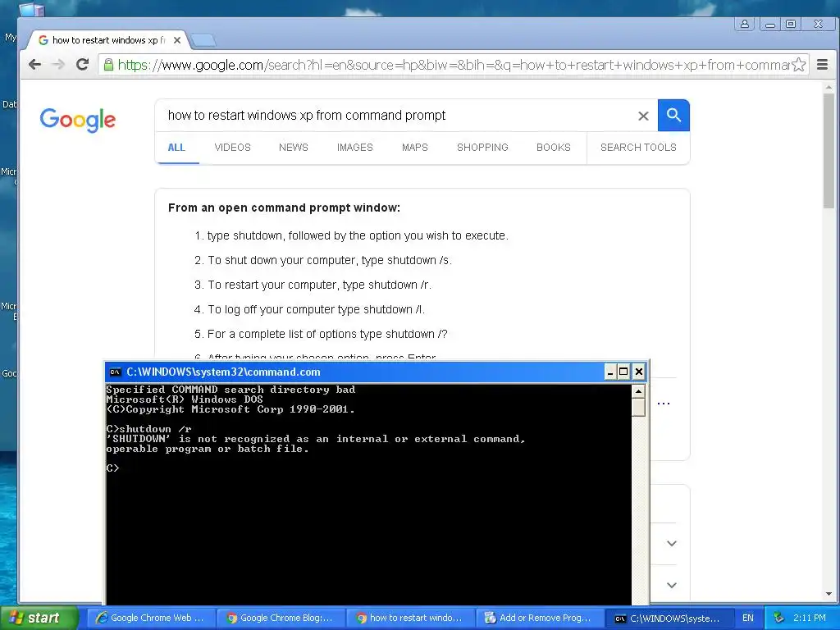This screenshot has width=840, height=630.
Task: Switch to the SHOPPING search tab
Action: [x=482, y=148]
